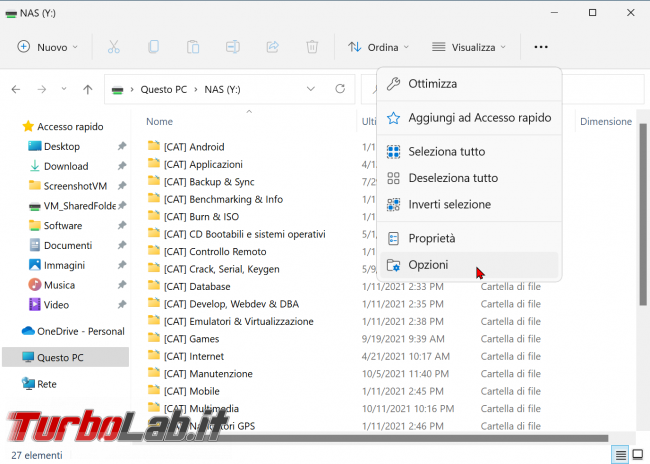The width and height of the screenshot is (650, 464).
Task: Choose Seleziona tutto from the menu
Action: pos(469,152)
